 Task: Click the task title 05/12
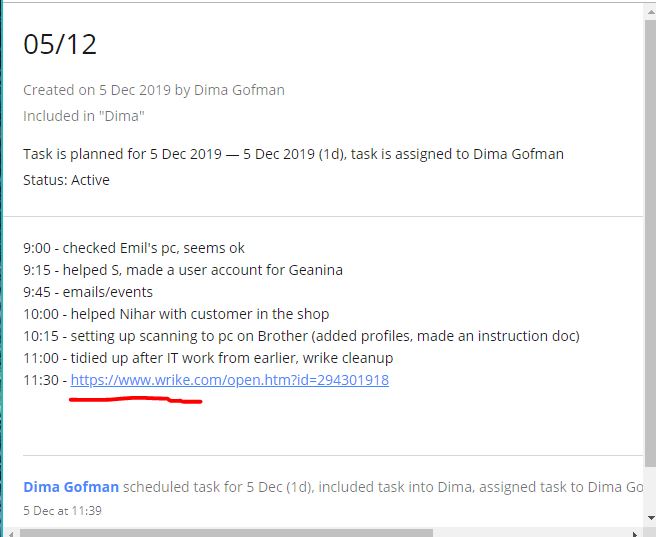pyautogui.click(x=60, y=44)
